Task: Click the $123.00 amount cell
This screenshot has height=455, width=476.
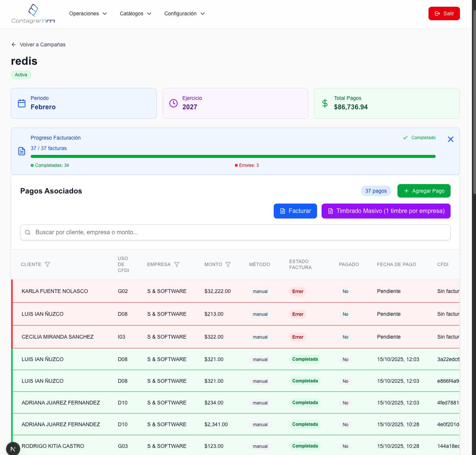Action: 214,446
